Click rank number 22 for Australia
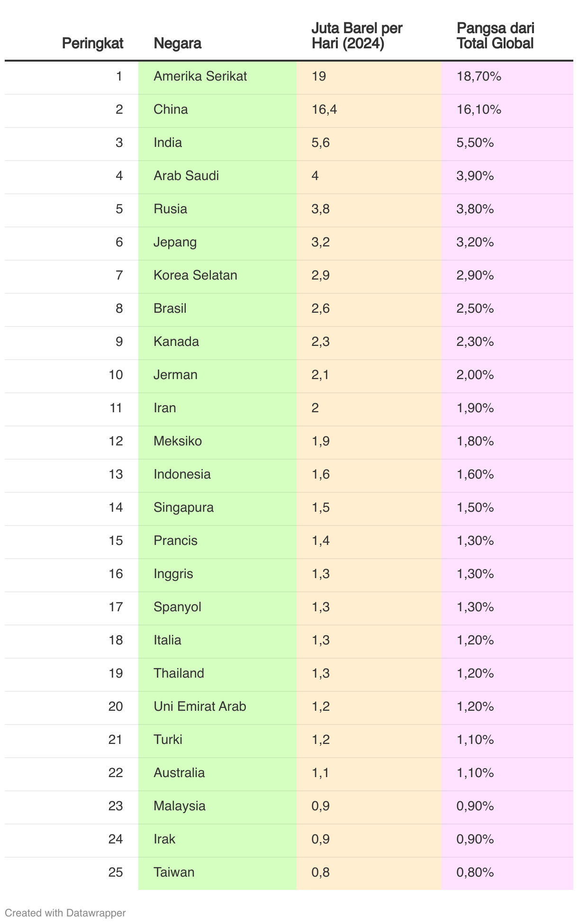The height and width of the screenshot is (924, 578). tap(116, 773)
